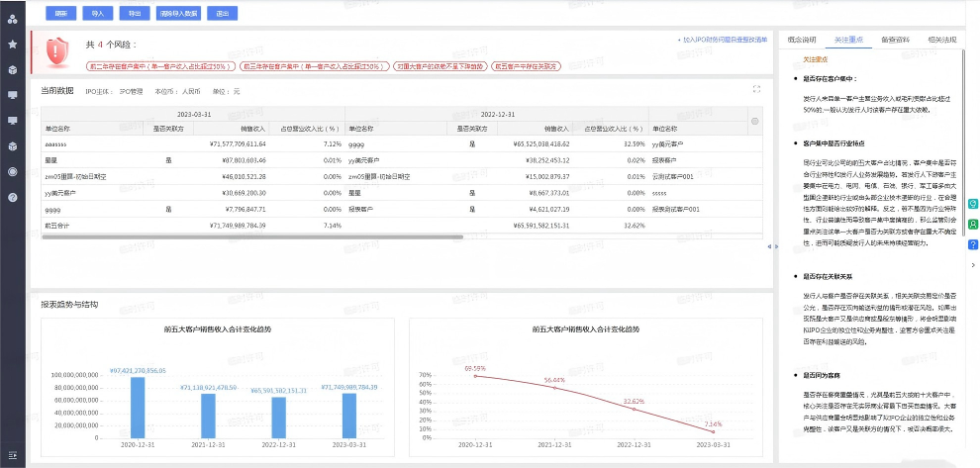Image resolution: width=980 pixels, height=468 pixels.
Task: Select the 相关法规 tab
Action: (x=941, y=40)
